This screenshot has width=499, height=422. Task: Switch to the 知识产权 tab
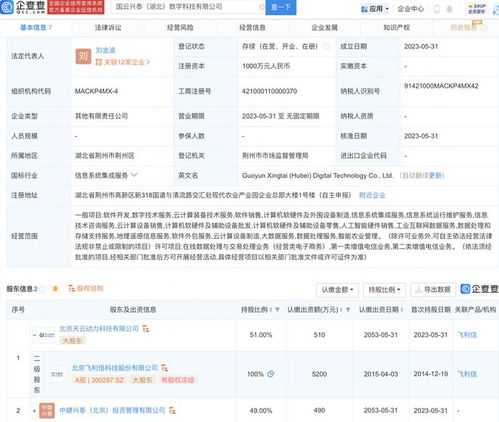point(397,28)
